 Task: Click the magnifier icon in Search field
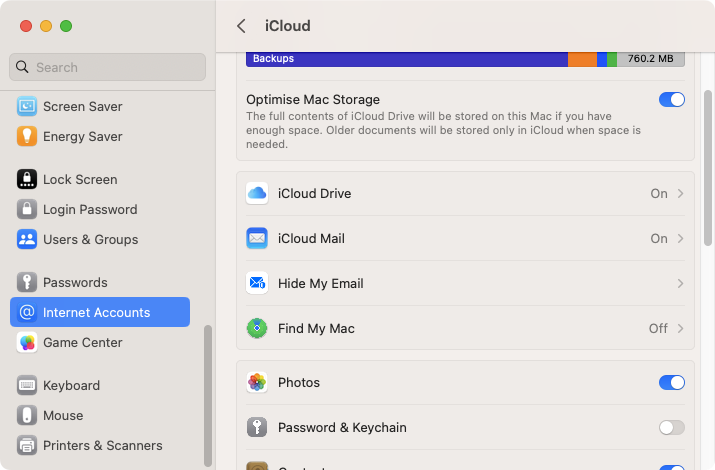pyautogui.click(x=22, y=67)
